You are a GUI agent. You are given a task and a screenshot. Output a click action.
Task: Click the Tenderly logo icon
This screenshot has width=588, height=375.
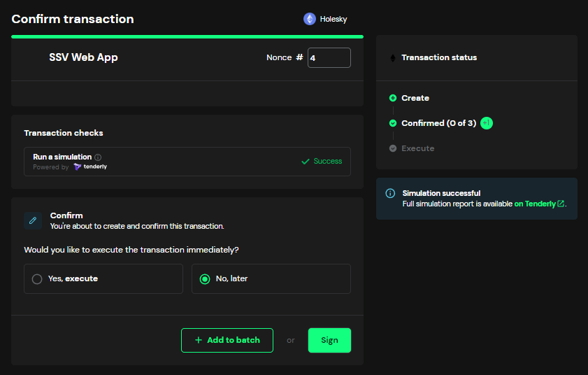pos(78,167)
